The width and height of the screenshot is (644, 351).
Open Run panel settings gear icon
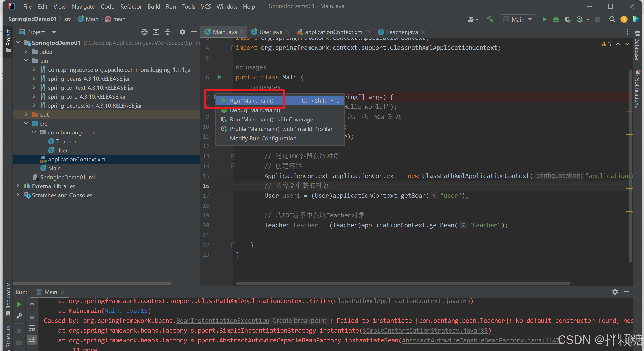615,292
